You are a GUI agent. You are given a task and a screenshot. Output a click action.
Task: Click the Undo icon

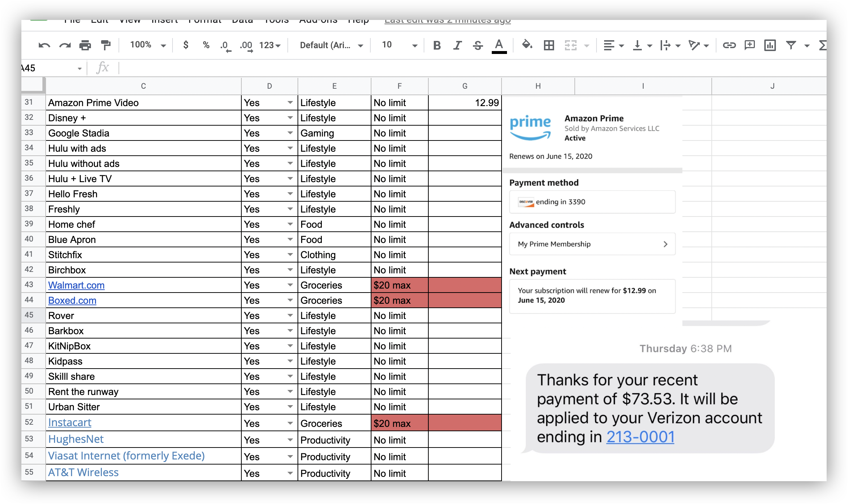coord(44,45)
